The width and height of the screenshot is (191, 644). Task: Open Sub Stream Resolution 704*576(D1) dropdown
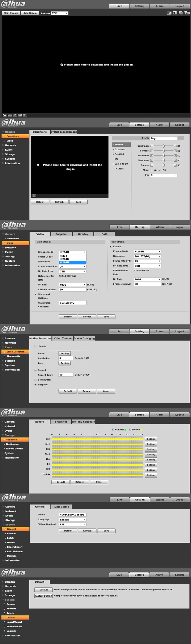147,256
